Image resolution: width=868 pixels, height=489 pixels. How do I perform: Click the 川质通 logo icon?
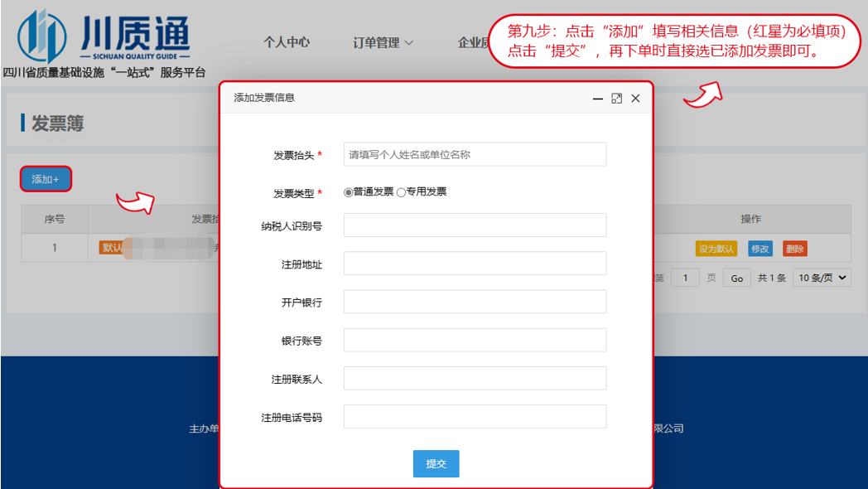(x=41, y=35)
